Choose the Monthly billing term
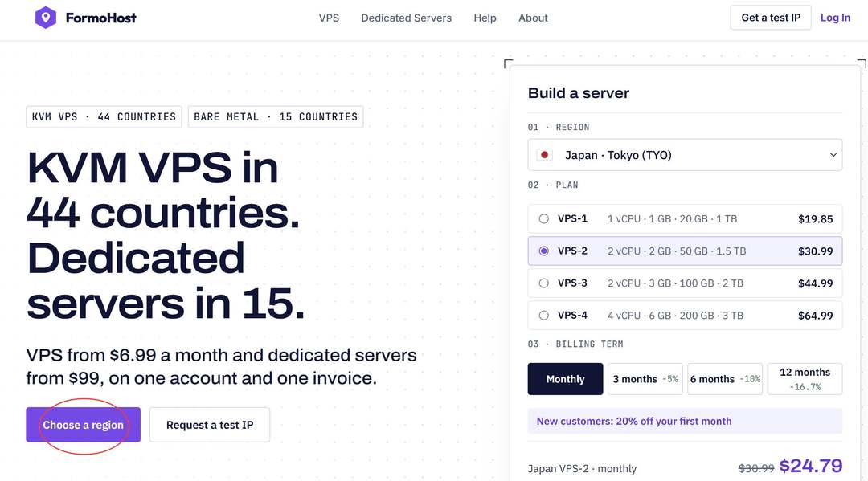The width and height of the screenshot is (868, 481). pos(565,379)
